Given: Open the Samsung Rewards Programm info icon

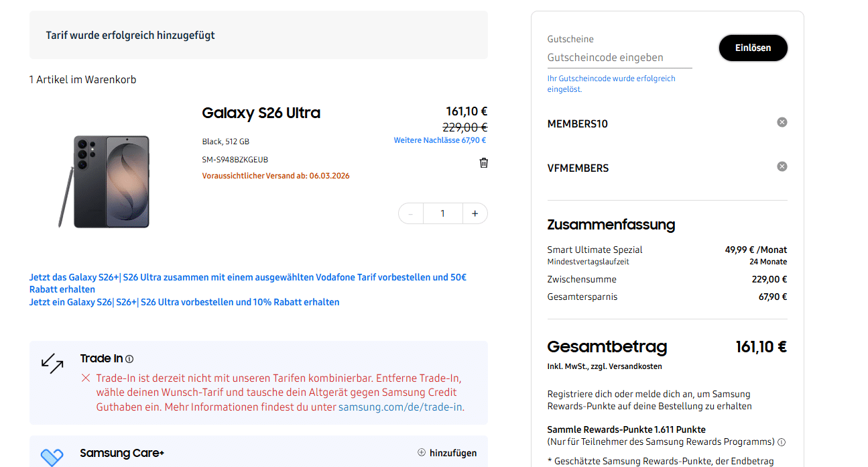Looking at the screenshot, I should [x=782, y=442].
